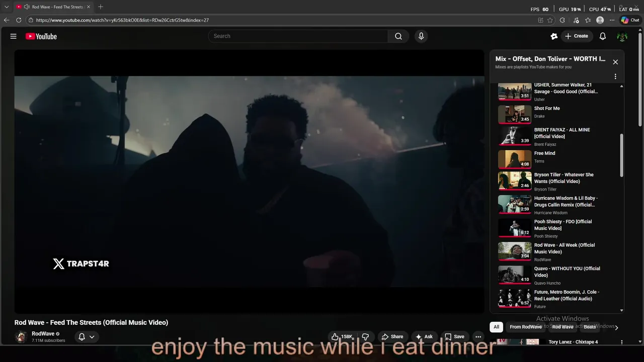The height and width of the screenshot is (362, 644).
Task: Click the playlist panel scrollbar thumb
Action: tap(622, 155)
